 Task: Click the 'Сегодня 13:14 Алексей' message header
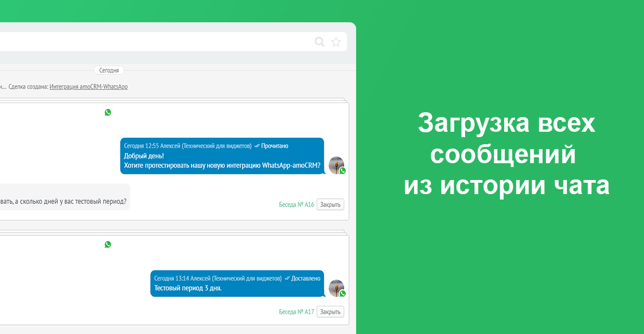click(218, 278)
